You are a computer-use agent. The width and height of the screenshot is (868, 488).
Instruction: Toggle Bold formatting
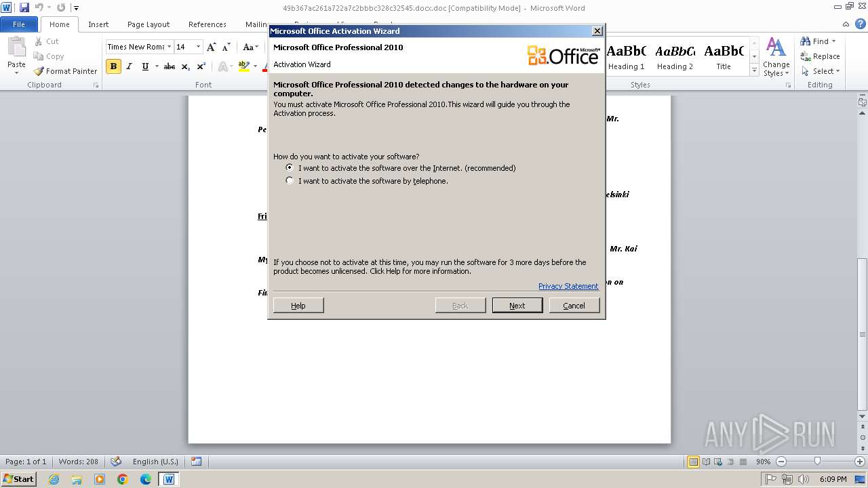tap(113, 66)
